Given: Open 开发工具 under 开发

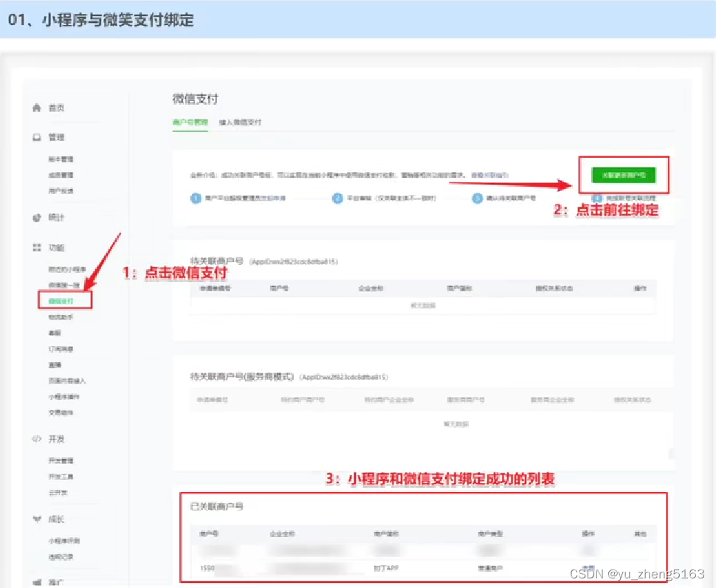Looking at the screenshot, I should [61, 477].
